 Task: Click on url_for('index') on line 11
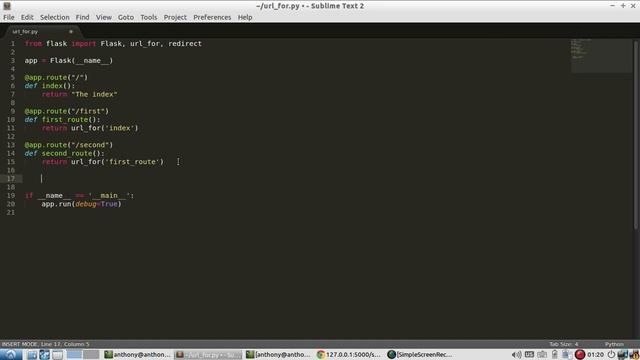[105, 128]
